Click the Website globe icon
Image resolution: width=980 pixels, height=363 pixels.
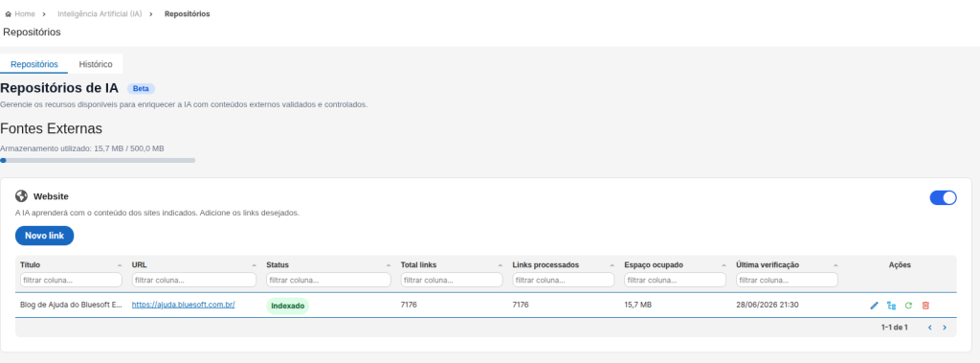[x=21, y=196]
